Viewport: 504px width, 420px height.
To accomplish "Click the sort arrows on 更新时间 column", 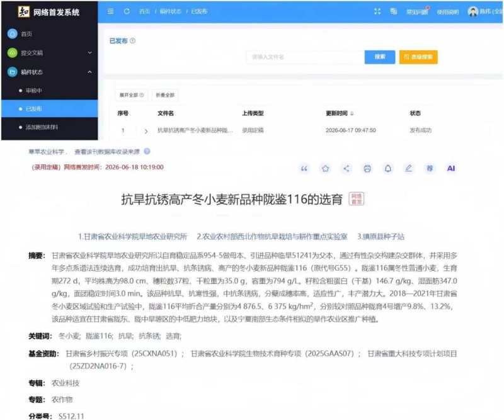I will pyautogui.click(x=352, y=113).
